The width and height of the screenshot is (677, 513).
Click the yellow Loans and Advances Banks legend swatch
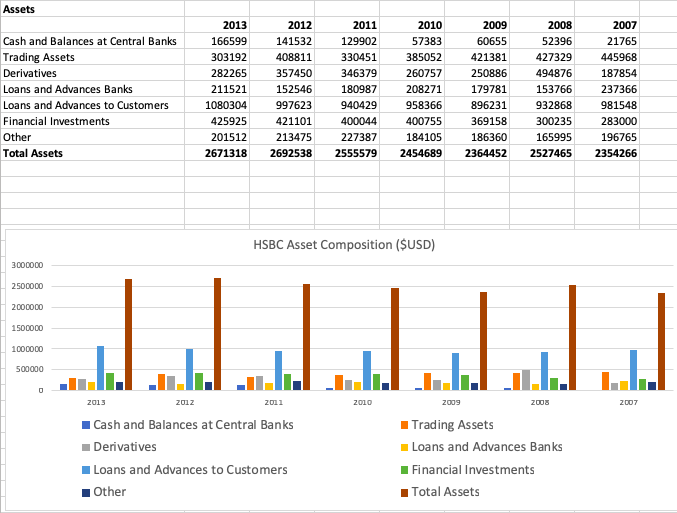tap(404, 447)
